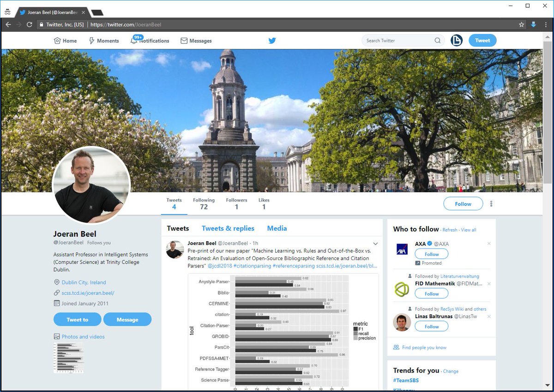Click Change next to Trends for you
The height and width of the screenshot is (392, 554).
[451, 371]
